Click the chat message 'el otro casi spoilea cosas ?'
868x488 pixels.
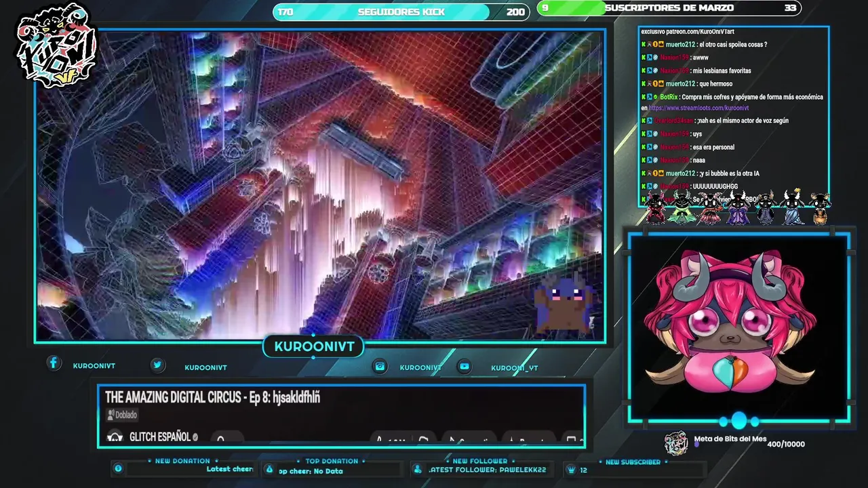[x=733, y=45]
